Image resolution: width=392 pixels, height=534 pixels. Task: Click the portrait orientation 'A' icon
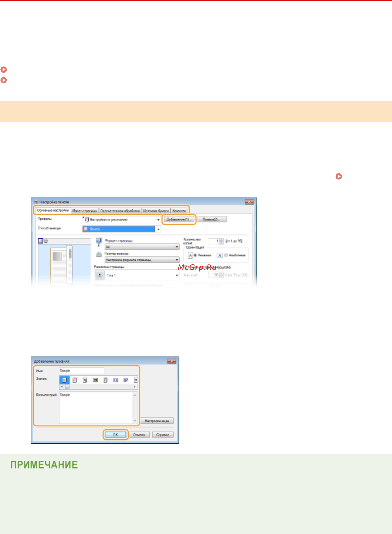pyautogui.click(x=190, y=255)
